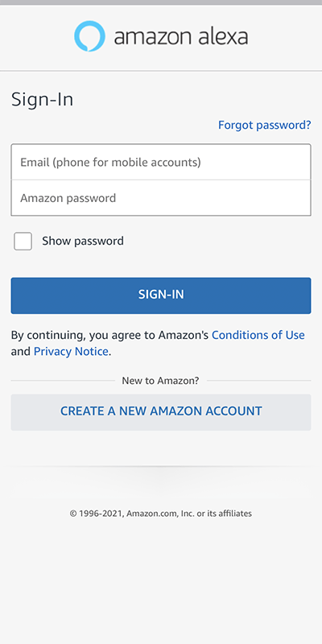Tick the Show password checkbox

[x=23, y=241]
